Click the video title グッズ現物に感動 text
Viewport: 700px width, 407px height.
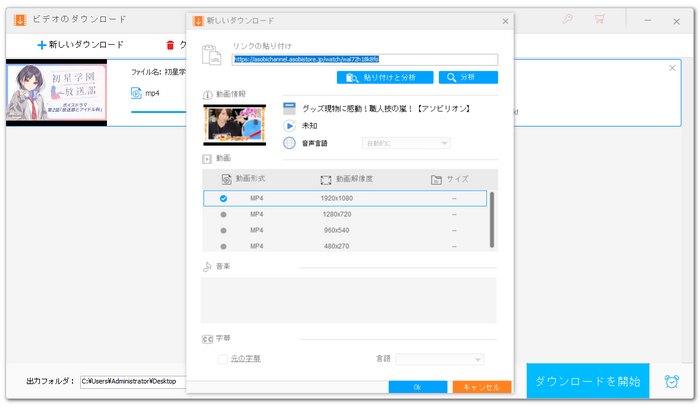coord(387,108)
